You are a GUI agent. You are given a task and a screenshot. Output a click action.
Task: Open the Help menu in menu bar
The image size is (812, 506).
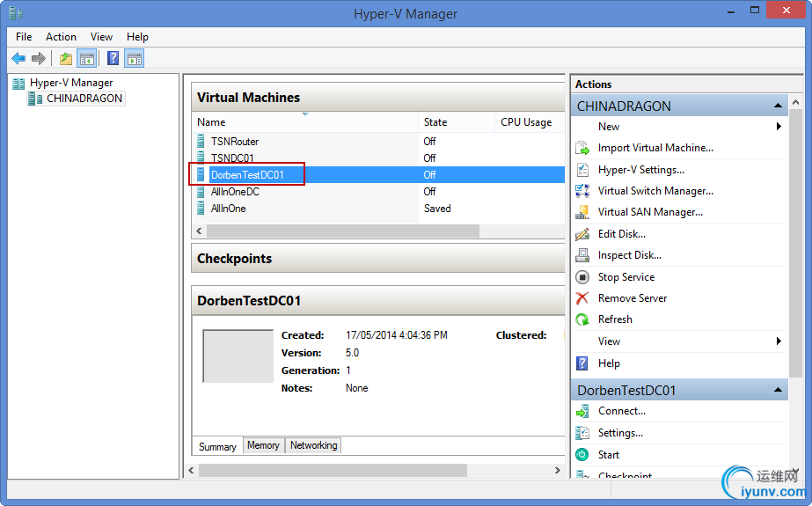tap(138, 37)
